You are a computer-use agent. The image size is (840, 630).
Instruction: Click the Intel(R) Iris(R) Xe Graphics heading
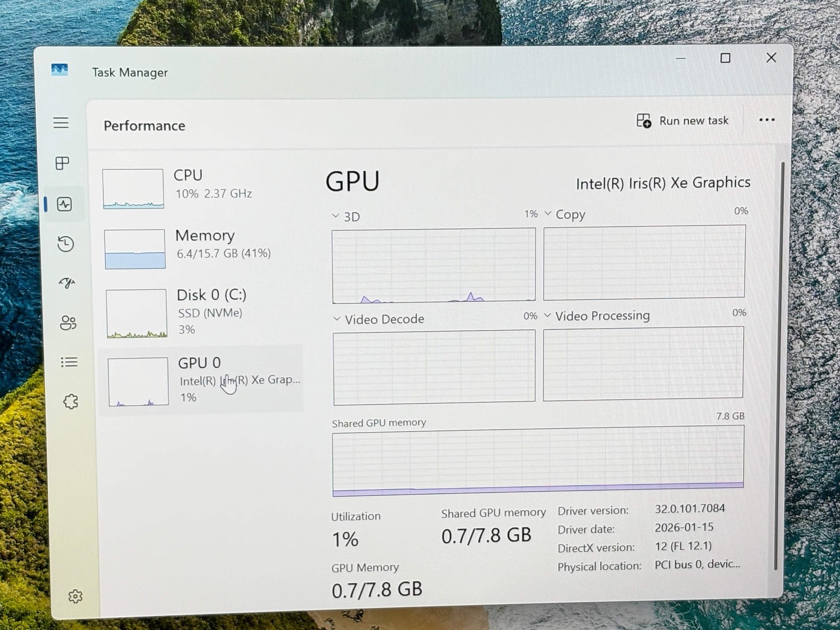[x=663, y=183]
